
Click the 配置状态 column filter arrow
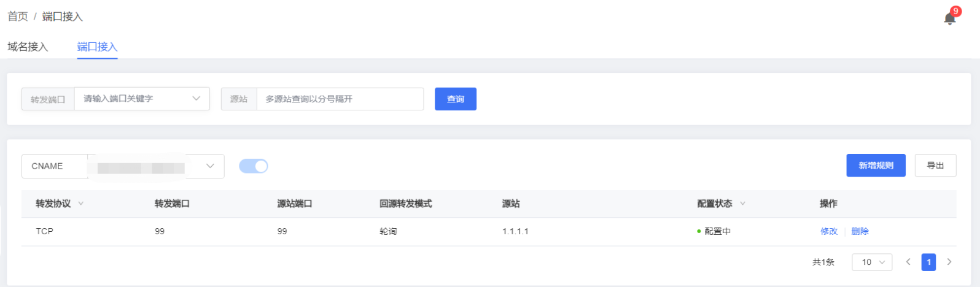coord(742,204)
